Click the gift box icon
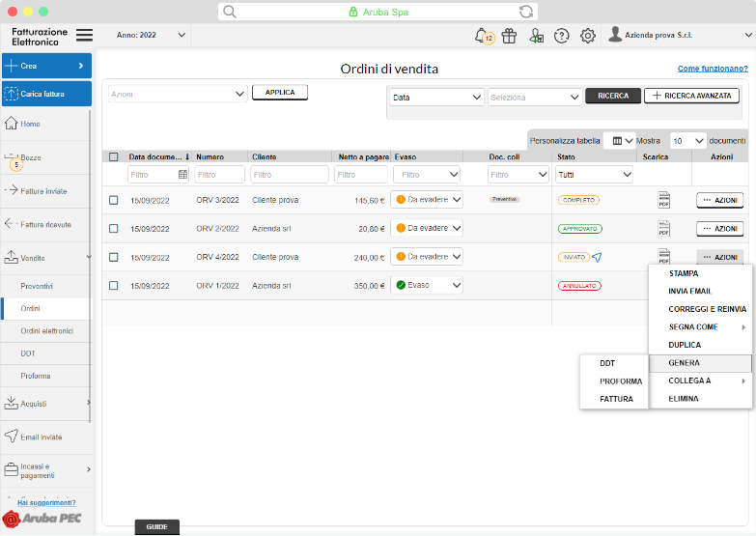 coord(509,36)
